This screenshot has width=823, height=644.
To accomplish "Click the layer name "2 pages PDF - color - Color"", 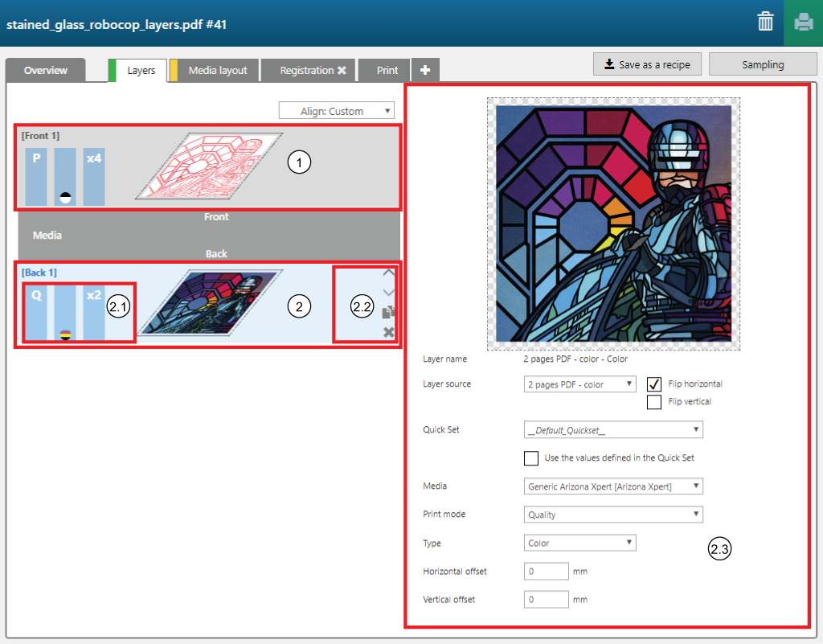I will pyautogui.click(x=575, y=359).
